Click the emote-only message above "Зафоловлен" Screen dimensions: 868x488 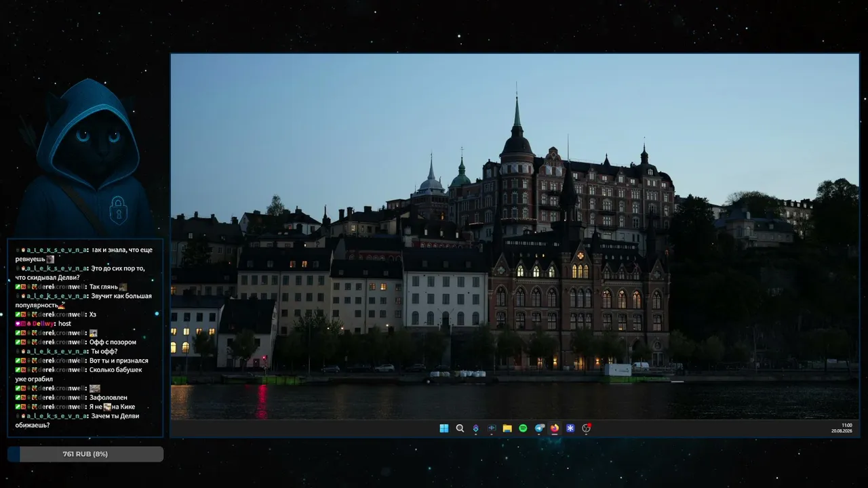pos(95,388)
